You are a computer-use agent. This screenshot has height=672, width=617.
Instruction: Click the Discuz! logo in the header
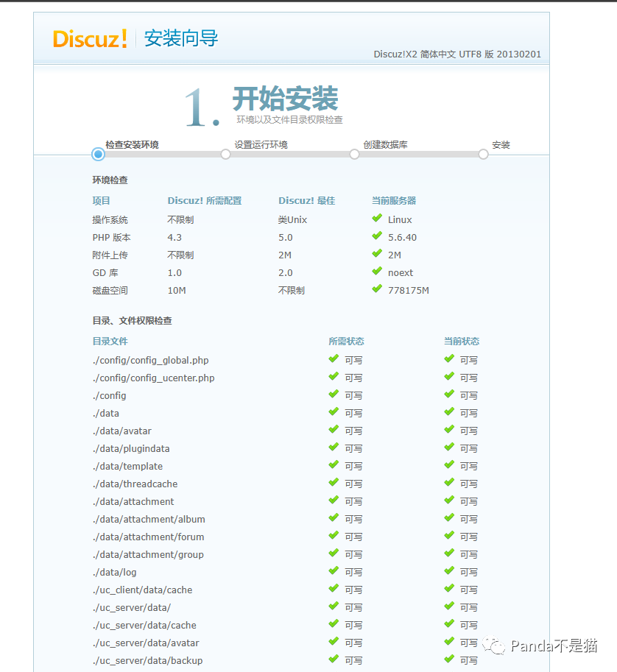click(x=90, y=39)
